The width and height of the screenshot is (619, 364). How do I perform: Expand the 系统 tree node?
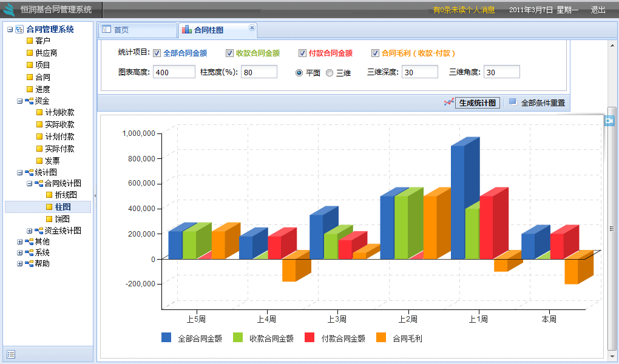click(x=20, y=252)
